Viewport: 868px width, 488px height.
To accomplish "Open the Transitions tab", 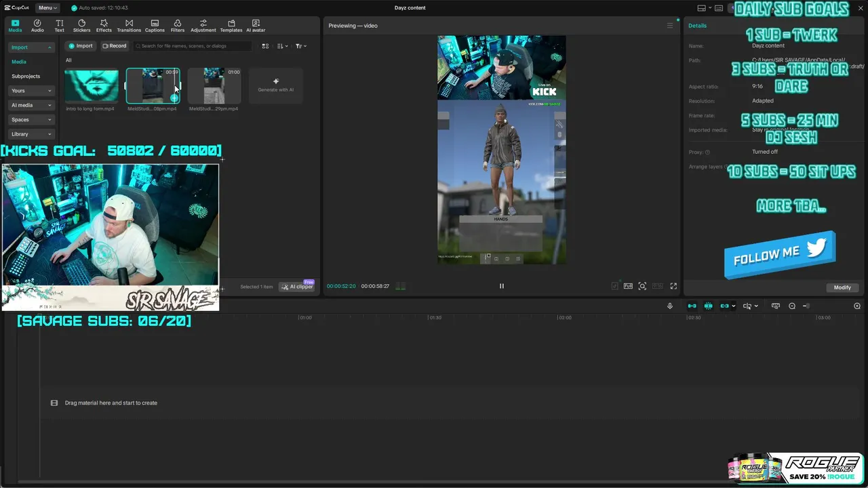I will (x=129, y=26).
